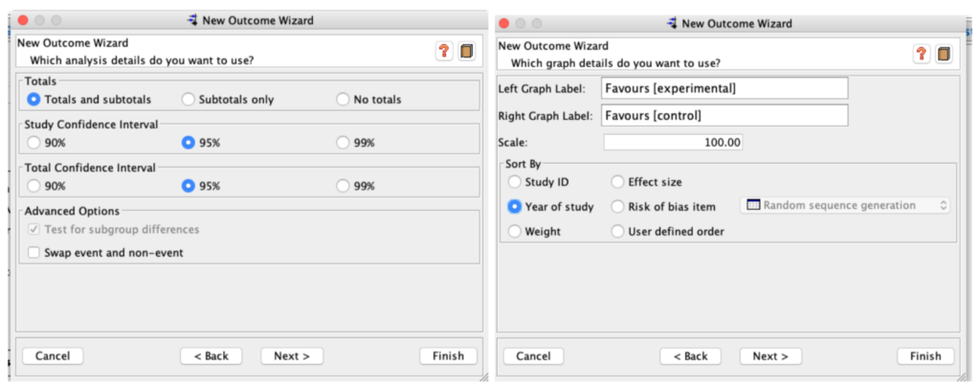Click the help question mark icon in left wizard

(x=445, y=52)
